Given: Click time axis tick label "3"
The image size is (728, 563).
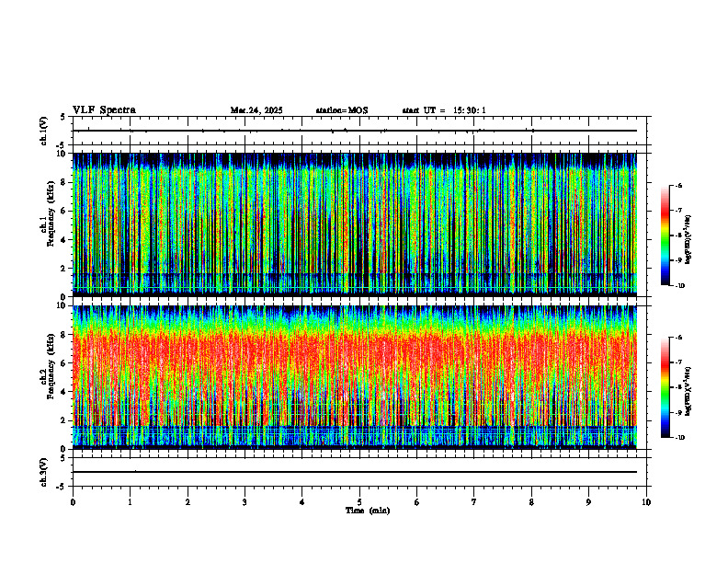Looking at the screenshot, I should [x=245, y=502].
